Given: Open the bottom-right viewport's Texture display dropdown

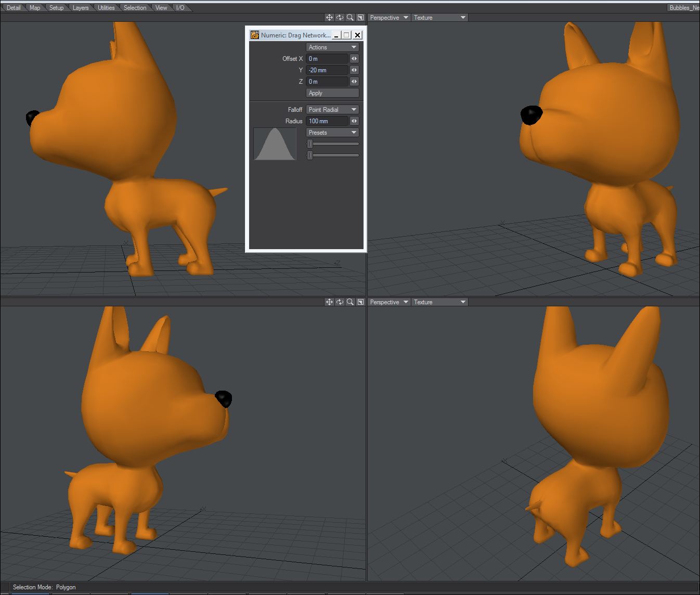Looking at the screenshot, I should [x=439, y=302].
